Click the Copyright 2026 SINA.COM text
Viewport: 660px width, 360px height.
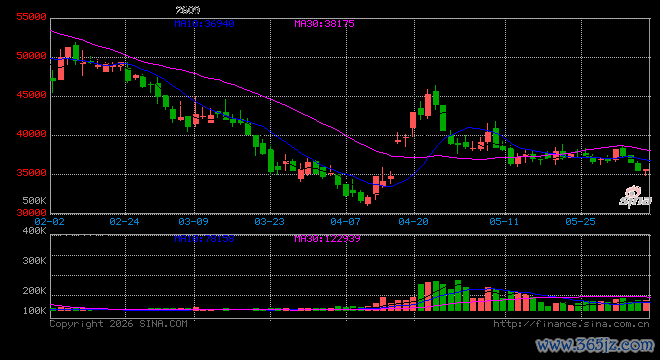tap(119, 324)
